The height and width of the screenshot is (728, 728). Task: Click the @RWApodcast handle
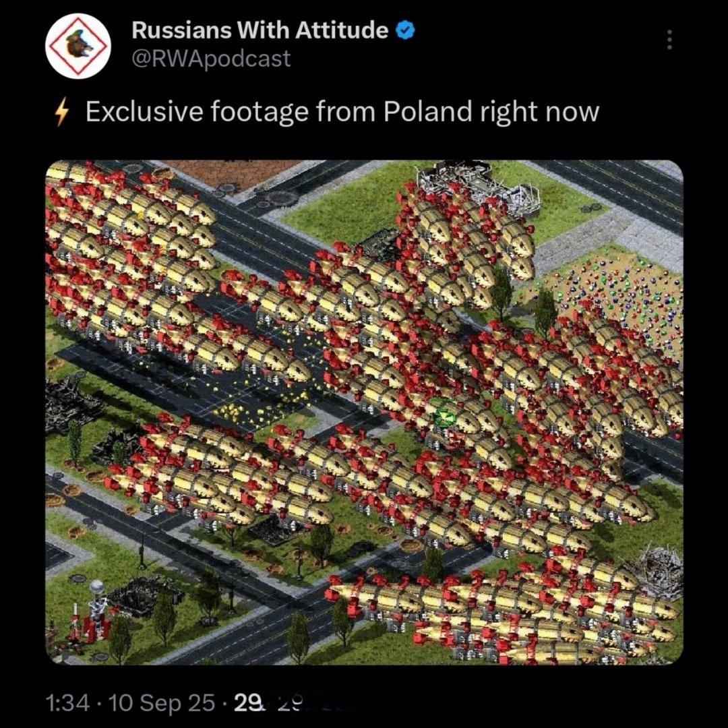211,59
